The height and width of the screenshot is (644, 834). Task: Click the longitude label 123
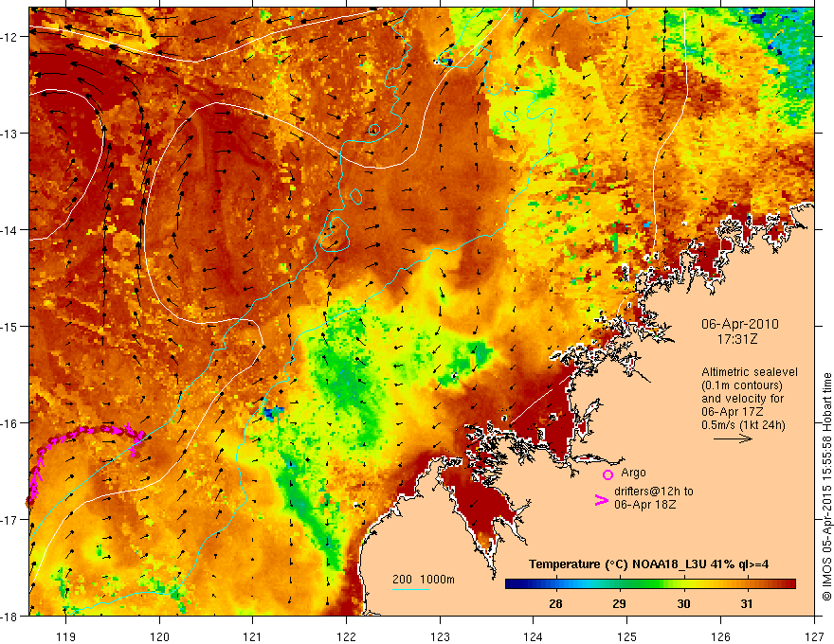[440, 636]
